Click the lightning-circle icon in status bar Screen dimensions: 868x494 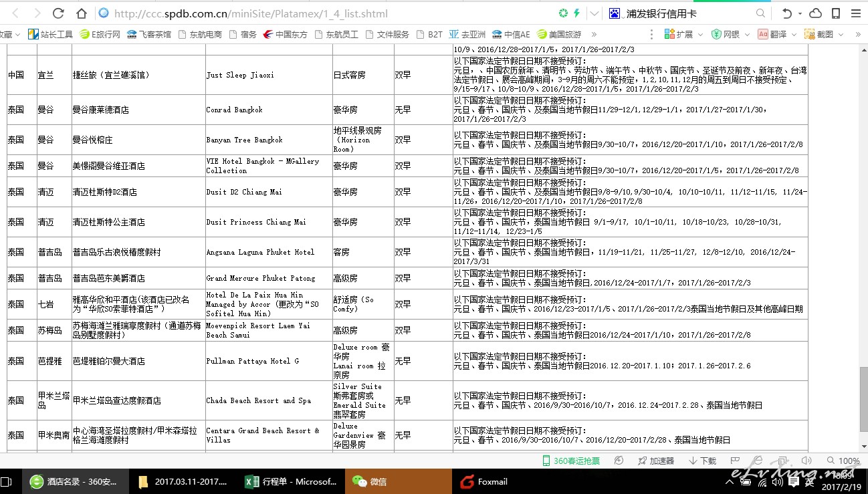point(619,461)
